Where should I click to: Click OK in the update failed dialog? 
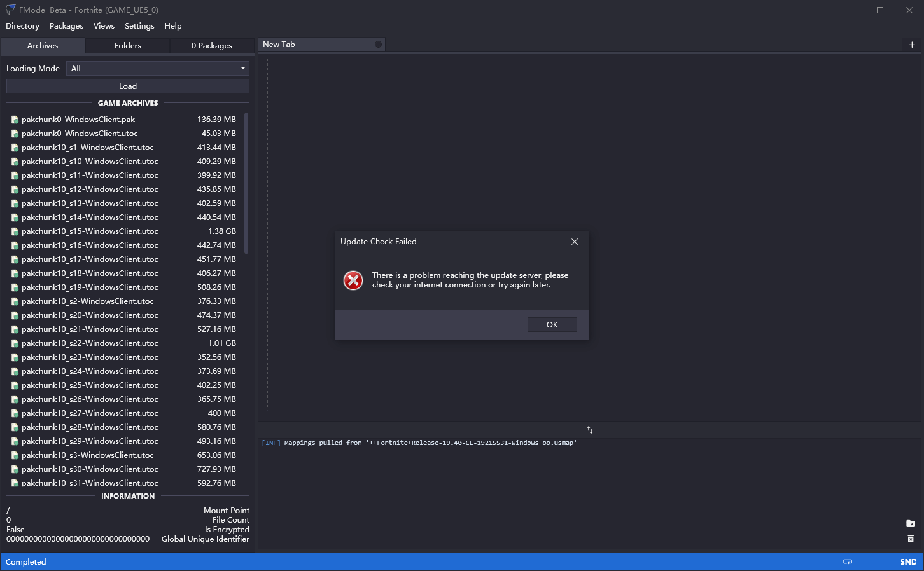click(x=552, y=324)
